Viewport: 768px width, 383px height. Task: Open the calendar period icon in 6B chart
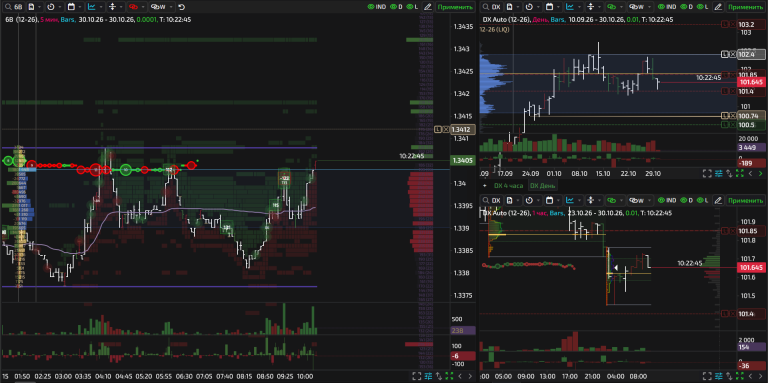(71, 7)
